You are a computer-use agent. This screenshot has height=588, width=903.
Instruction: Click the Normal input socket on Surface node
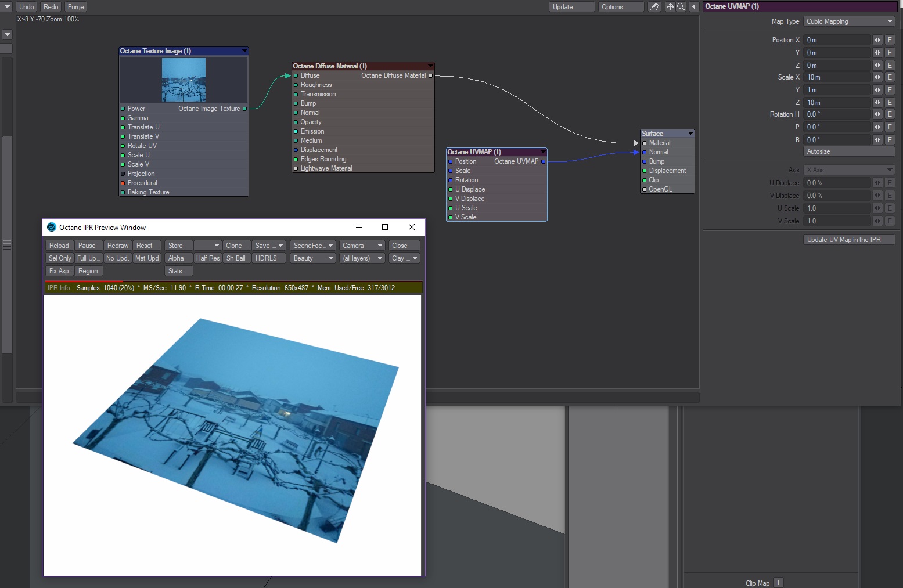(644, 152)
